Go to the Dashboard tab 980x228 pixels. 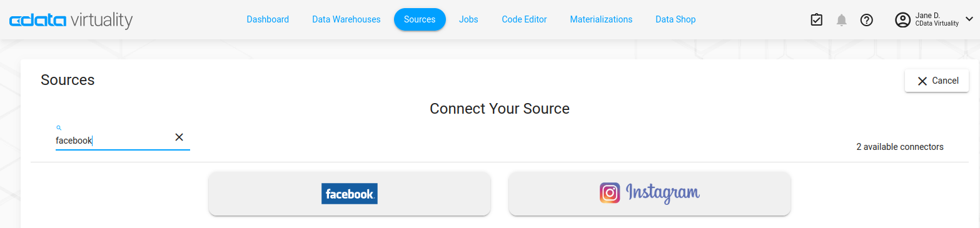coord(268,19)
